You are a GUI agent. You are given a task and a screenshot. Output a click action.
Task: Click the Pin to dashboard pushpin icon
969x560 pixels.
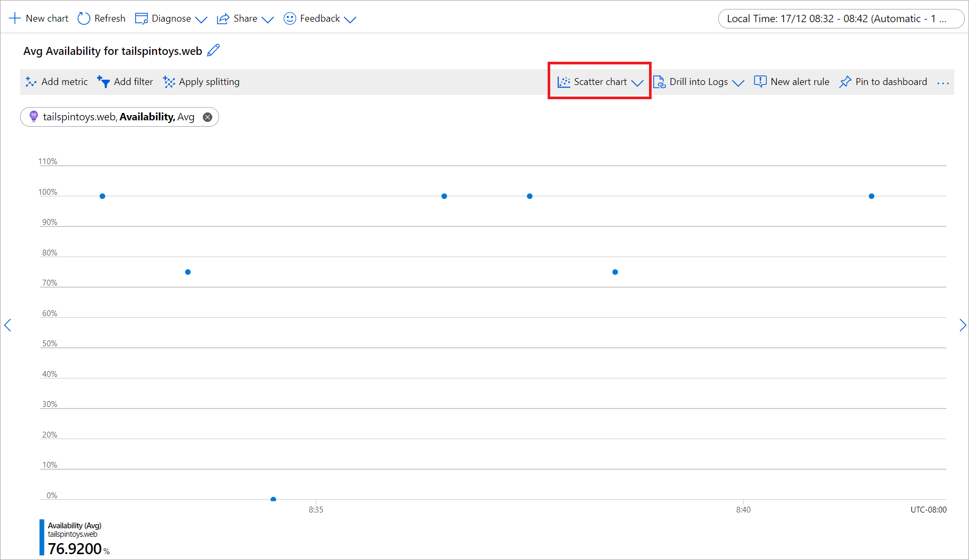pyautogui.click(x=845, y=82)
